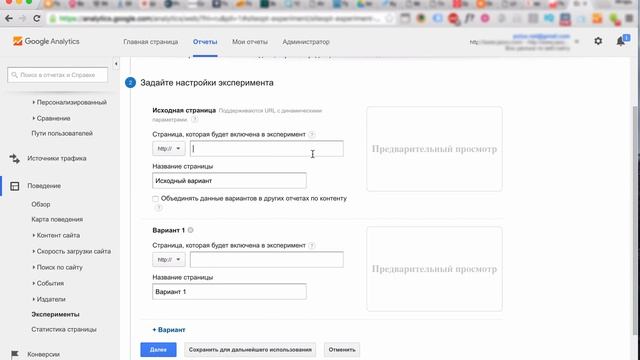Image resolution: width=640 pixels, height=360 pixels.
Task: Click the page vertical scrollbar
Action: 636,220
